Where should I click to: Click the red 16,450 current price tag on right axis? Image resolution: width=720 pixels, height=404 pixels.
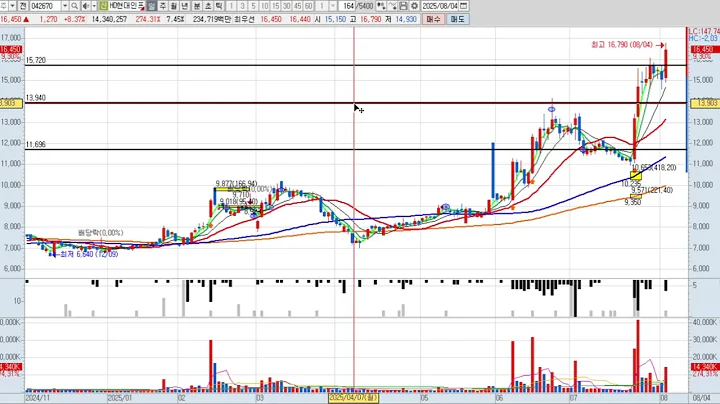click(x=703, y=49)
